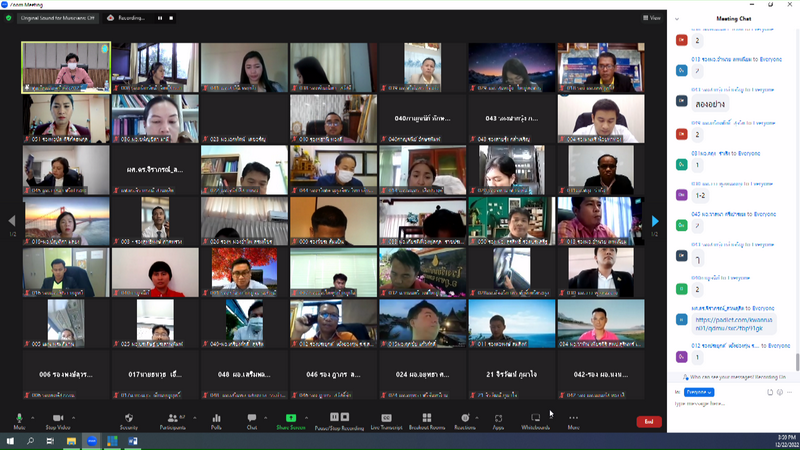The height and width of the screenshot is (450, 800).
Task: Collapse the Meeting Chat panel chevron
Action: [x=677, y=19]
